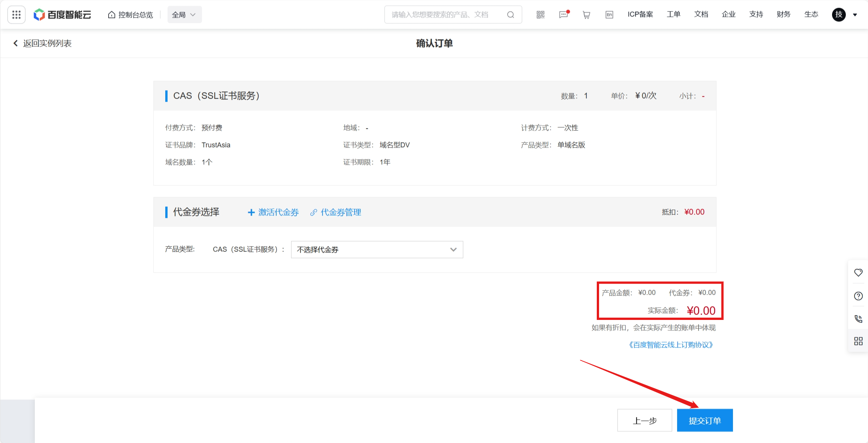The height and width of the screenshot is (443, 868).
Task: Click the 1年 certificate term value
Action: tap(385, 162)
